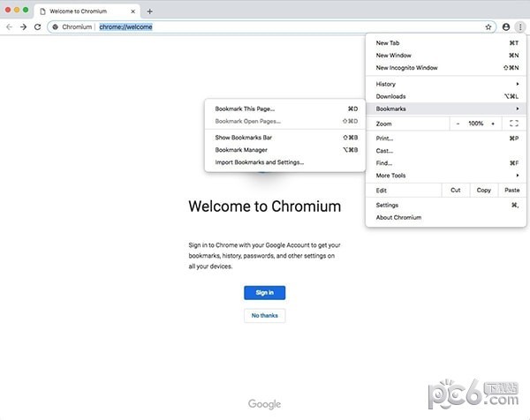Open Bookmark Manager
530x420 pixels.
click(285, 150)
